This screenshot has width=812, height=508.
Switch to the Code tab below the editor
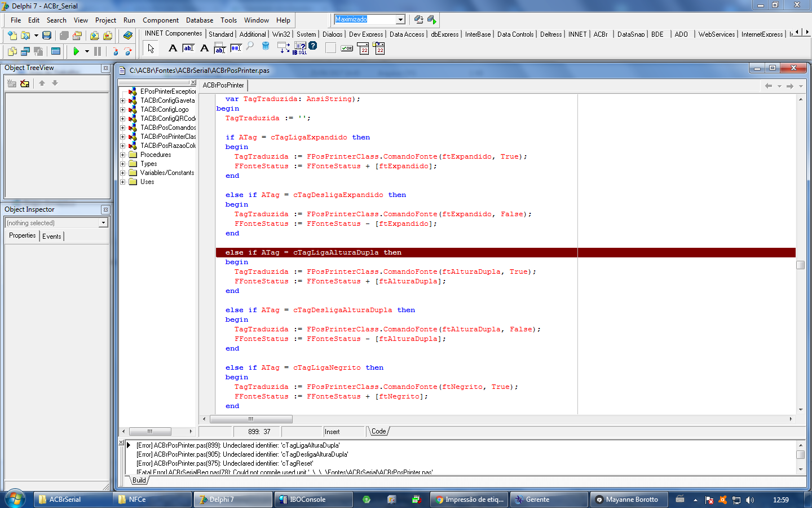pyautogui.click(x=378, y=431)
